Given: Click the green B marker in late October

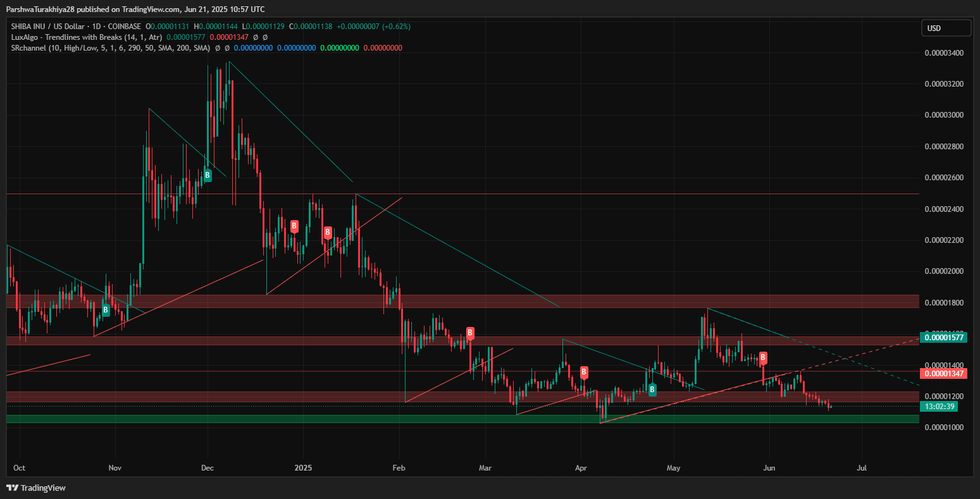Looking at the screenshot, I should point(106,310).
